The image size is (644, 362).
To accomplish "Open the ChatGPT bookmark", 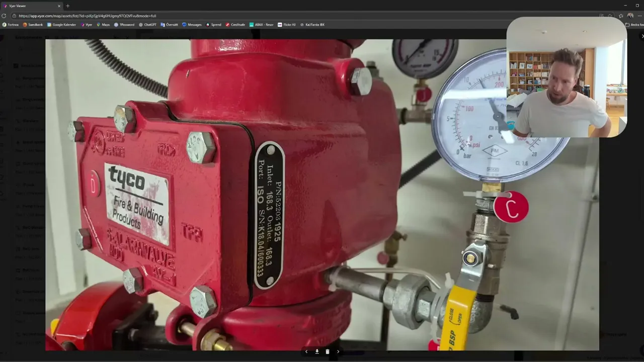I will pos(148,25).
